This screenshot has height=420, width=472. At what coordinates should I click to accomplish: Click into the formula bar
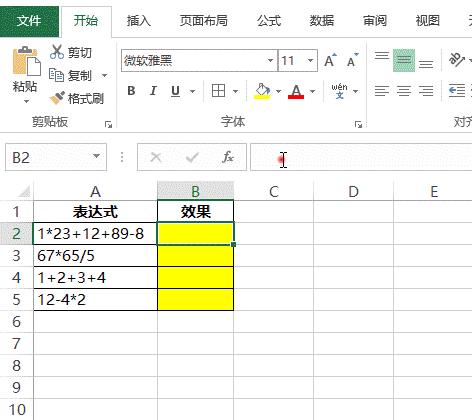[x=361, y=157]
